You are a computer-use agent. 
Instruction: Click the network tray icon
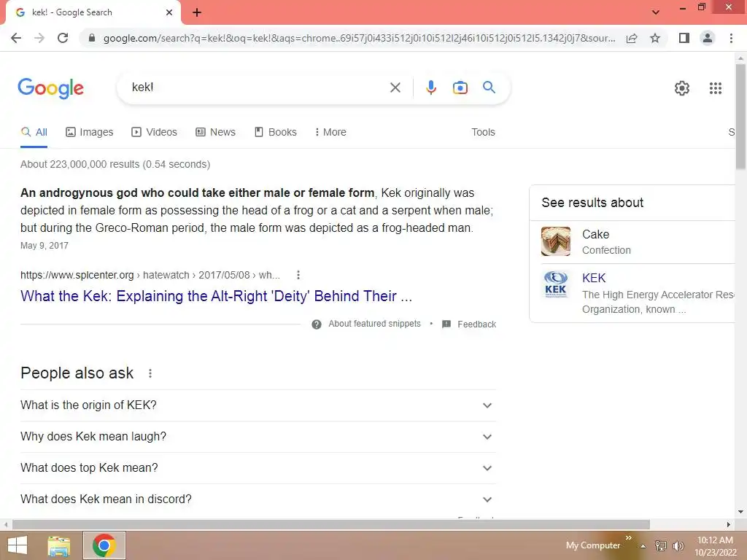661,545
